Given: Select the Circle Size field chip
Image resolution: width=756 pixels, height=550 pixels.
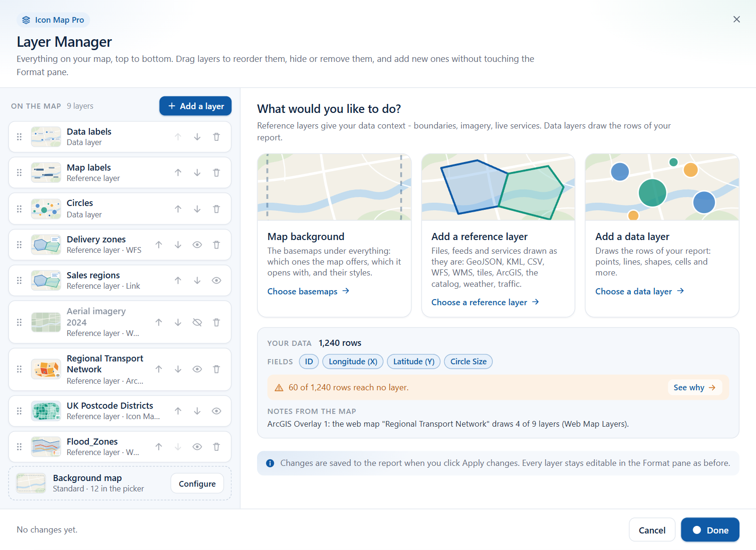Looking at the screenshot, I should [468, 362].
